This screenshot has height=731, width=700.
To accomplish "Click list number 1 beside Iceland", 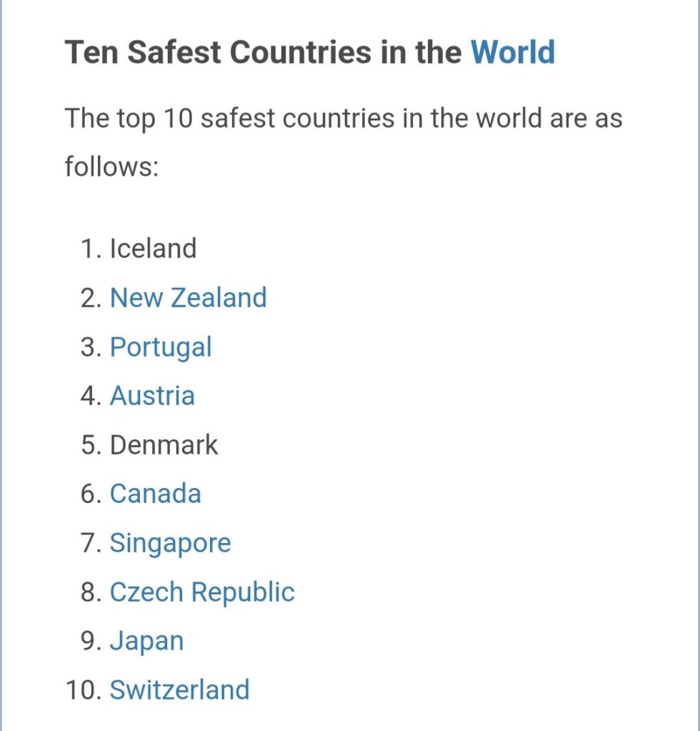I will pyautogui.click(x=89, y=249).
